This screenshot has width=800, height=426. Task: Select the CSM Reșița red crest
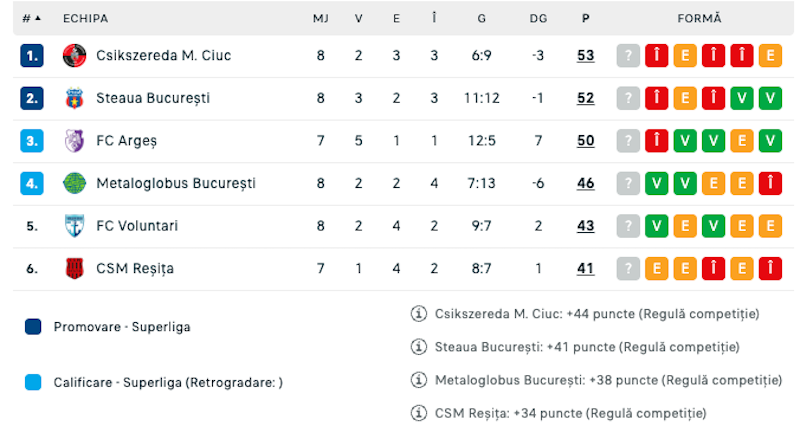74,268
